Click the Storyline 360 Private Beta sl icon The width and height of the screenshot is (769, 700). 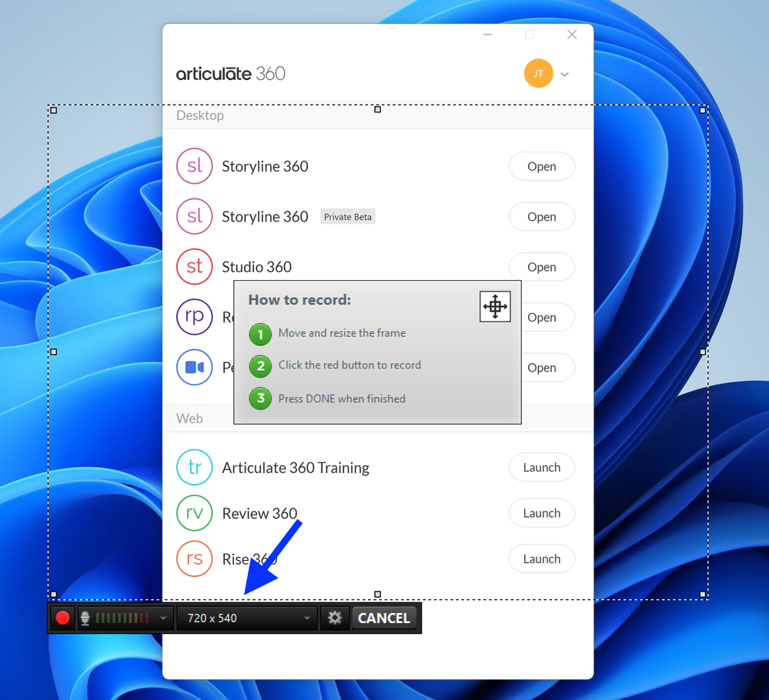pos(194,216)
